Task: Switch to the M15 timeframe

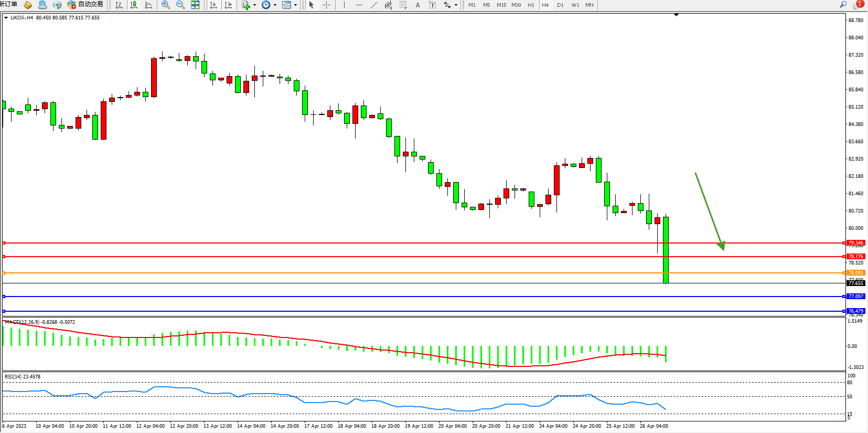Action: (501, 5)
